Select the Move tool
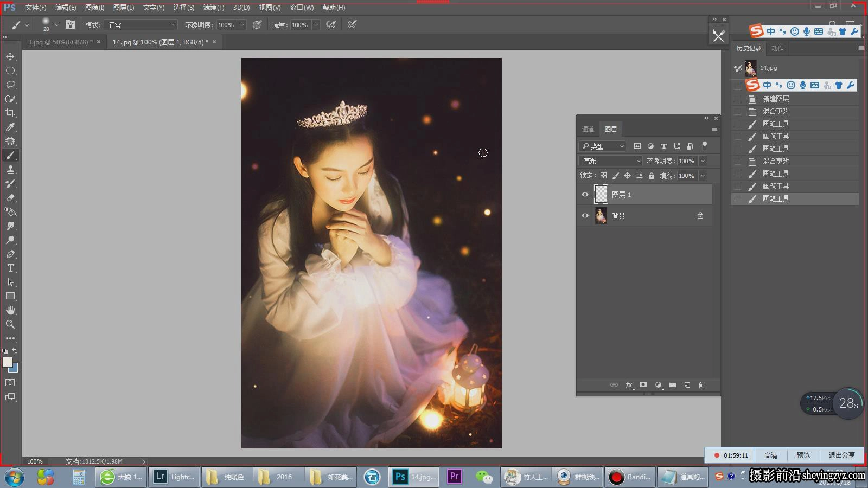 tap(10, 56)
